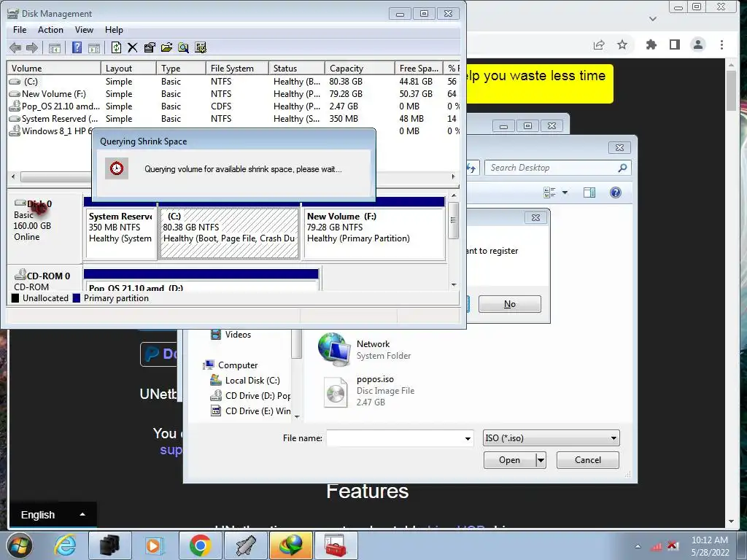Select the System Reserved 350 MB partition block

(x=120, y=233)
